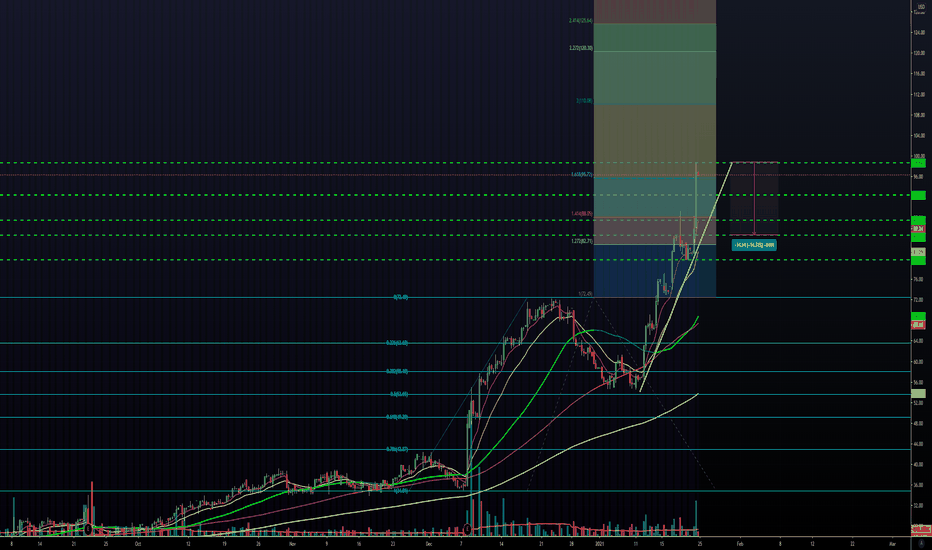Click the Dec label on time axis
Image resolution: width=932 pixels, height=550 pixels.
pyautogui.click(x=430, y=543)
